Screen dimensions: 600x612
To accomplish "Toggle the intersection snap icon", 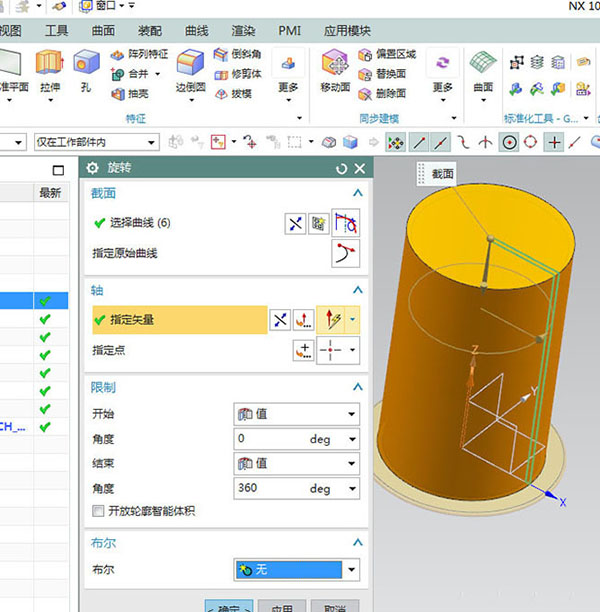I will 485,142.
